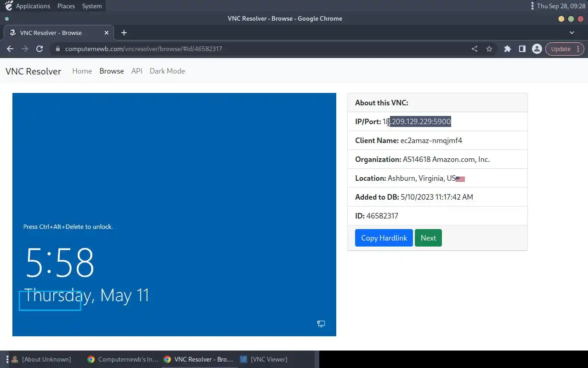Click the top panel dots beside the clock
The width and height of the screenshot is (588, 368).
tap(532, 6)
